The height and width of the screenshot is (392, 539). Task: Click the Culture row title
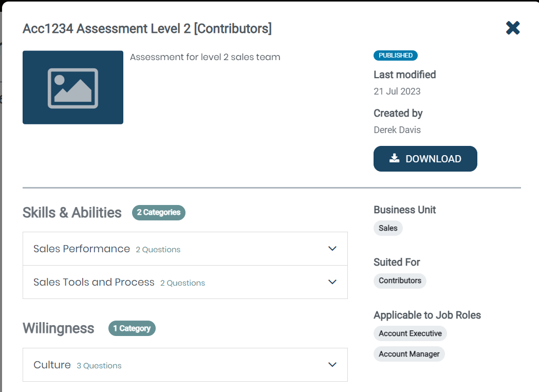[x=52, y=365]
